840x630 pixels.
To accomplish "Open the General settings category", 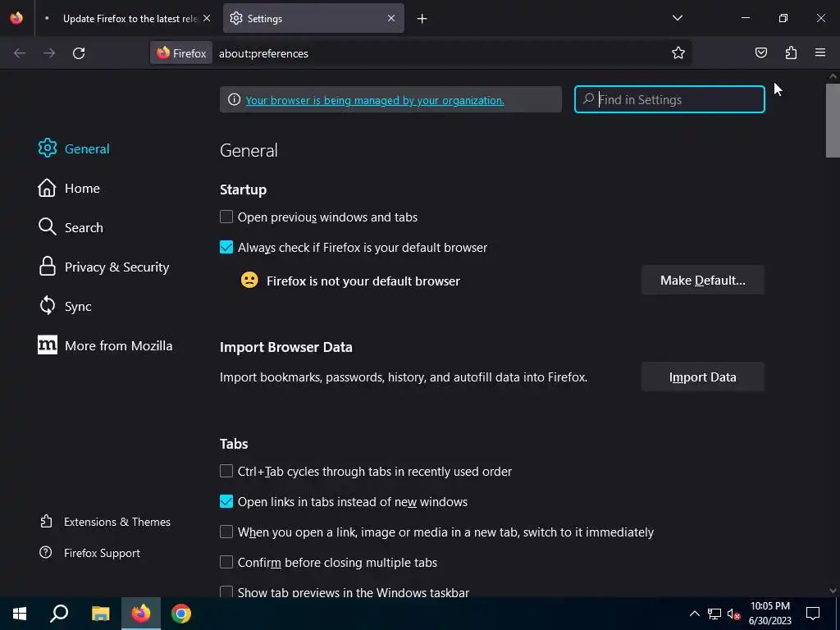I will [x=74, y=148].
